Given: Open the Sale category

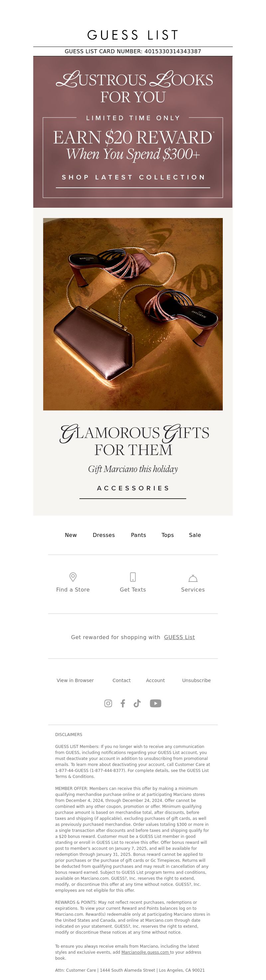Looking at the screenshot, I should click(195, 535).
